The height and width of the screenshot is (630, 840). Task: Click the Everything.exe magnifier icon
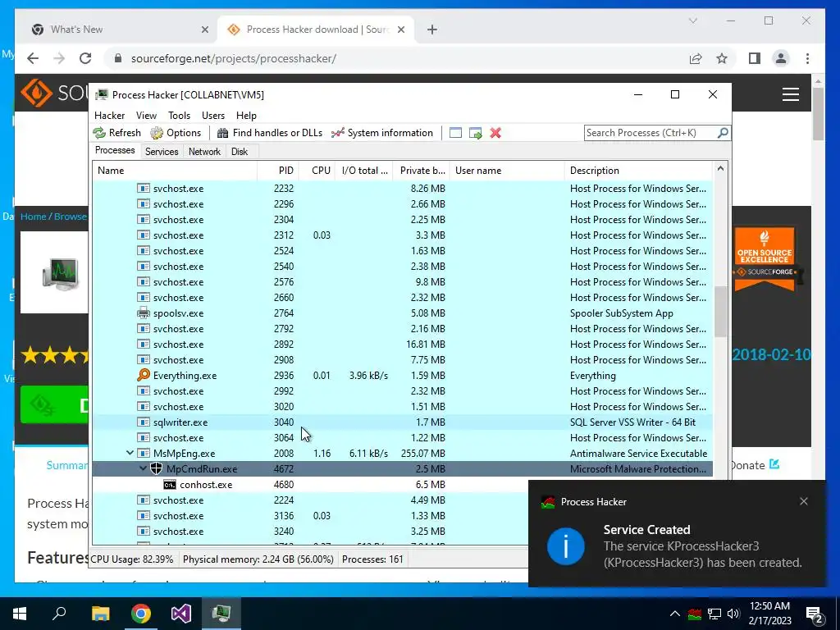pos(143,376)
